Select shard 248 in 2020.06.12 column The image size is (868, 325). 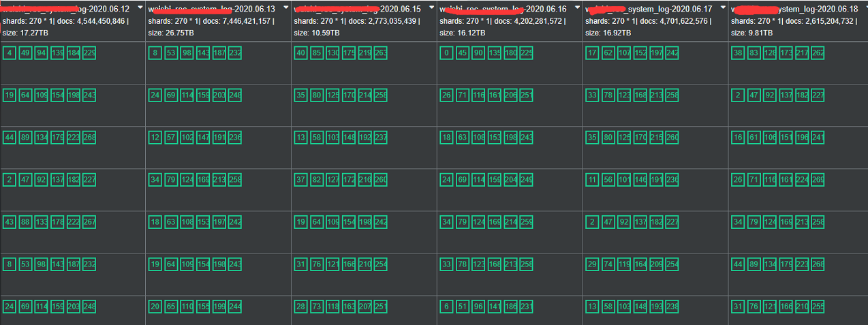[x=89, y=307]
